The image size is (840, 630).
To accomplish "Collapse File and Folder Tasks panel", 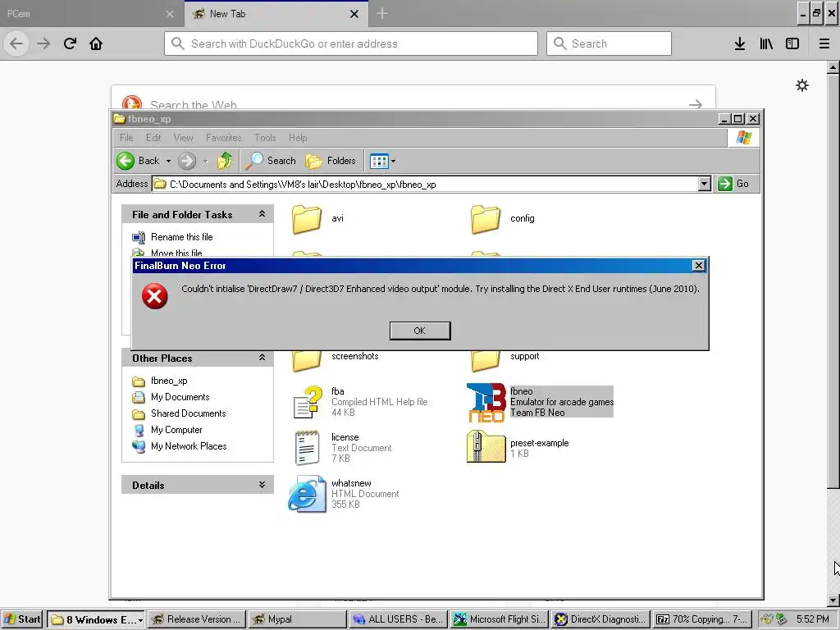I will tap(262, 214).
